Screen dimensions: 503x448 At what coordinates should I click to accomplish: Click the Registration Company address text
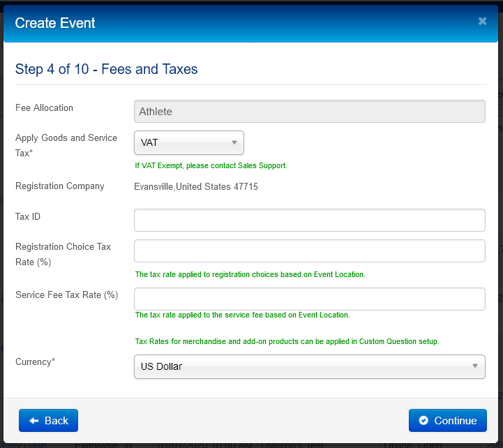click(x=196, y=186)
